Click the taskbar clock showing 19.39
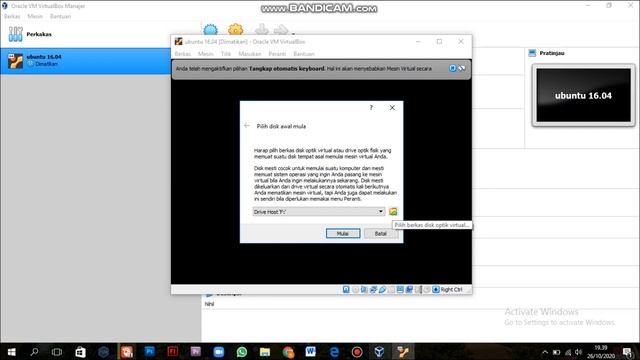This screenshot has width=640, height=360. pyautogui.click(x=601, y=352)
